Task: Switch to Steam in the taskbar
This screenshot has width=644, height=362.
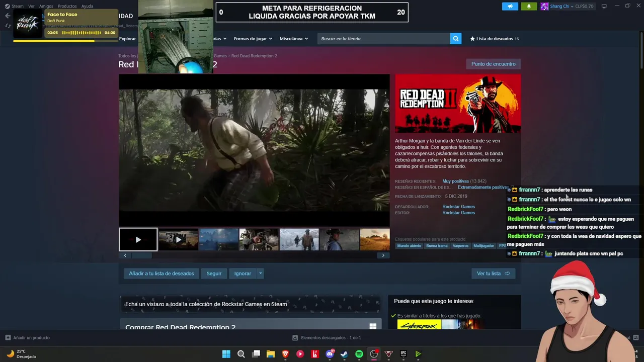Action: point(344,354)
